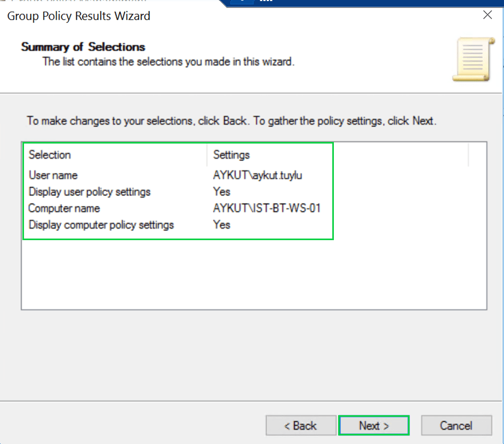This screenshot has height=444, width=504.
Task: Click the Group Policy Results Wizard title bar
Action: coord(213,15)
